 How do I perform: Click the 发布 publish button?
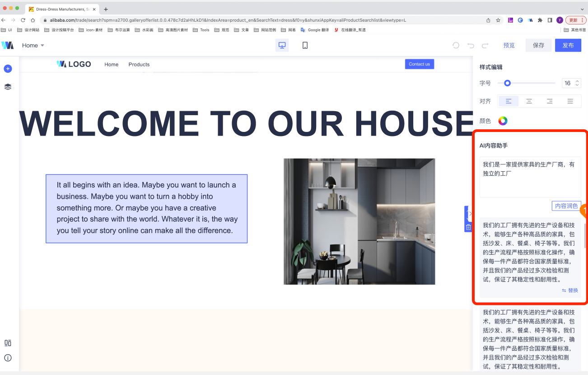click(x=568, y=45)
